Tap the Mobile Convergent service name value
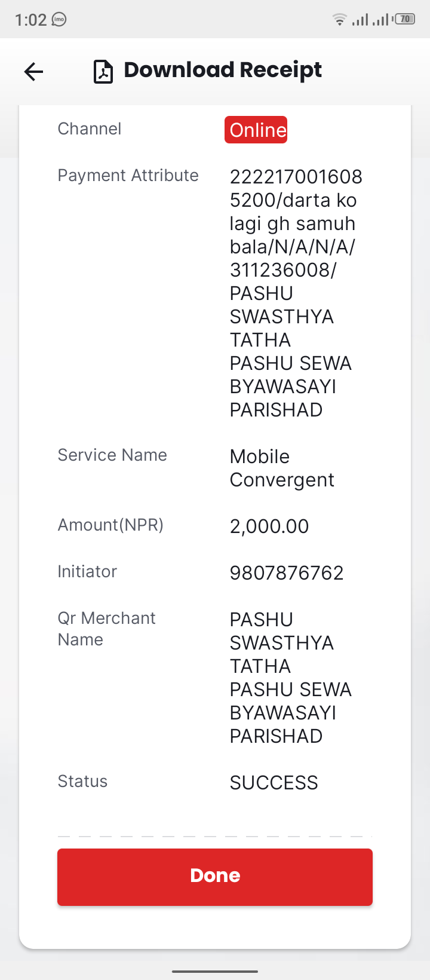Viewport: 430px width, 980px height. point(282,468)
